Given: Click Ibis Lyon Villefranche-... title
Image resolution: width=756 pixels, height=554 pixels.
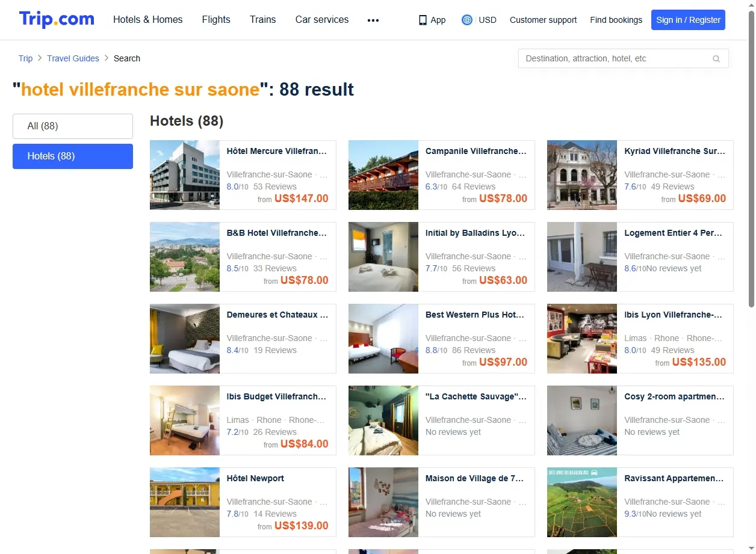Looking at the screenshot, I should [x=674, y=315].
